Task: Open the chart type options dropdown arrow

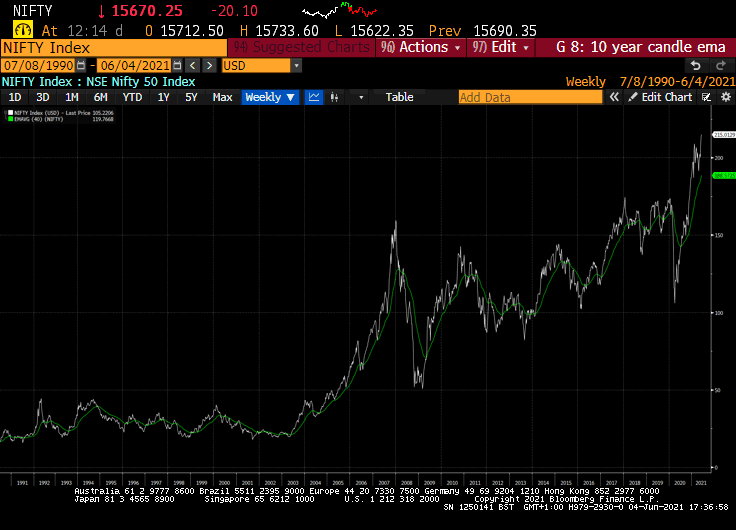Action: [x=361, y=97]
